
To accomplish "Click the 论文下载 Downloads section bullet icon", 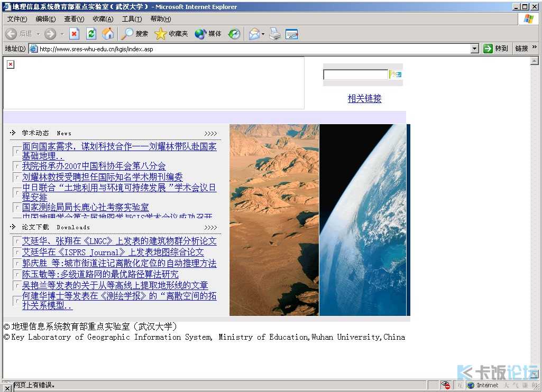I will coord(13,227).
